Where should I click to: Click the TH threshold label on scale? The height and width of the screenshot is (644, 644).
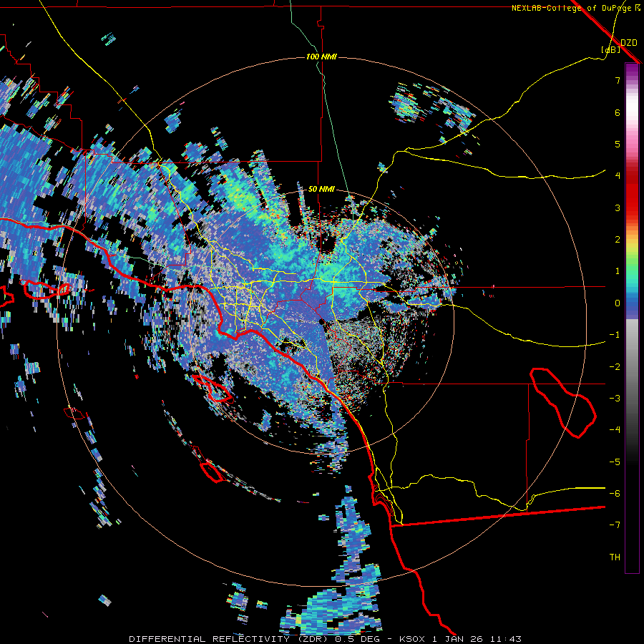tap(615, 557)
